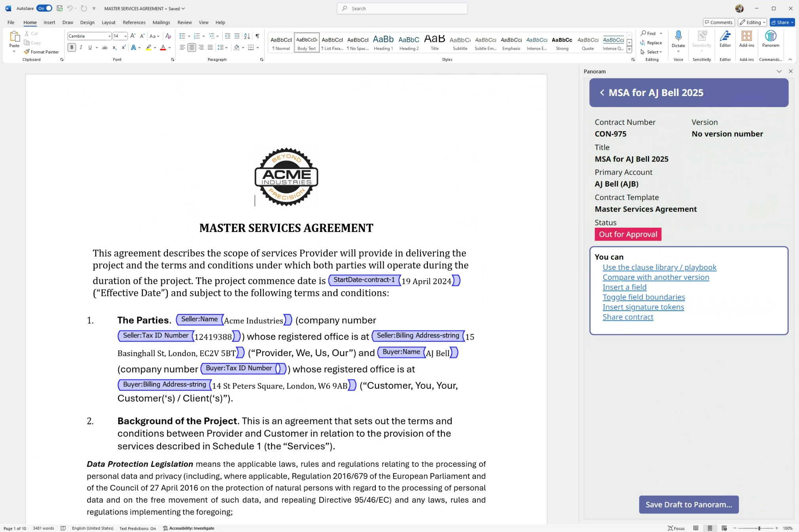The image size is (799, 532).
Task: Click the Cut scissors icon
Action: click(x=27, y=34)
